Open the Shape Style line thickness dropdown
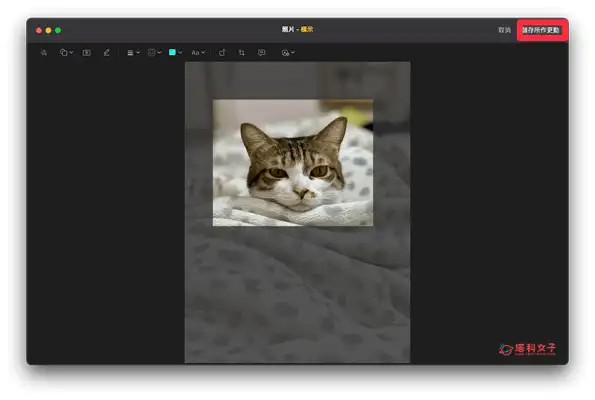 click(x=133, y=53)
